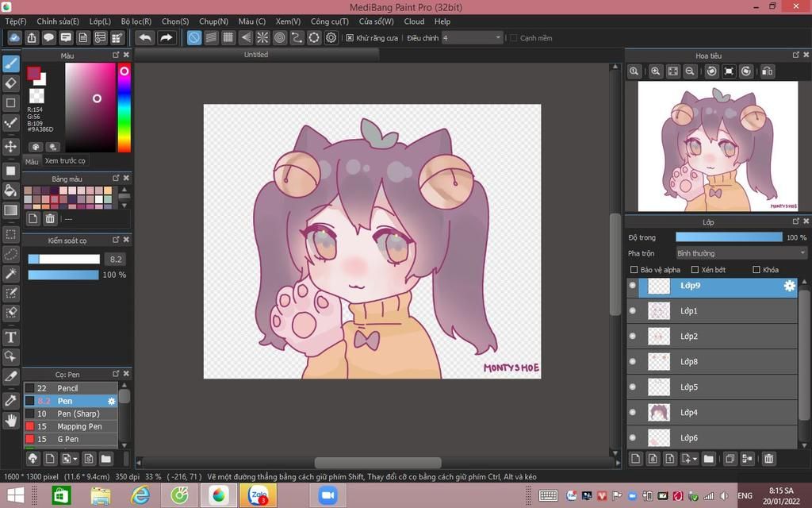The width and height of the screenshot is (812, 508).
Task: Open the Chỉnh sửa(E) menu
Action: tap(58, 21)
